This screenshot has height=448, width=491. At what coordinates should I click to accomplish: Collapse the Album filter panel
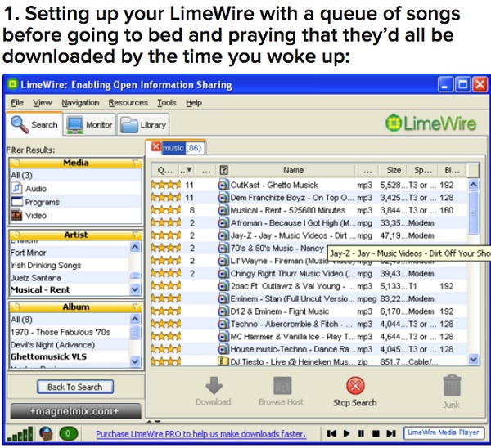point(135,307)
